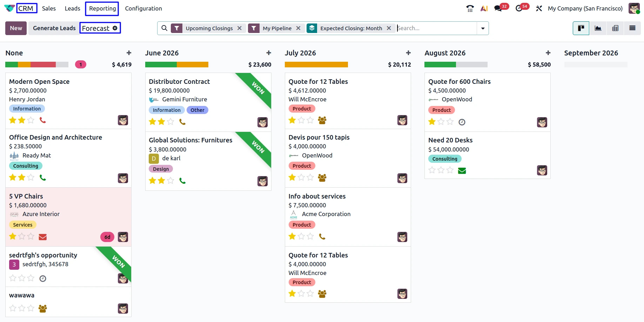
Task: Set first star on sedrtfgh's opportunity
Action: click(13, 278)
